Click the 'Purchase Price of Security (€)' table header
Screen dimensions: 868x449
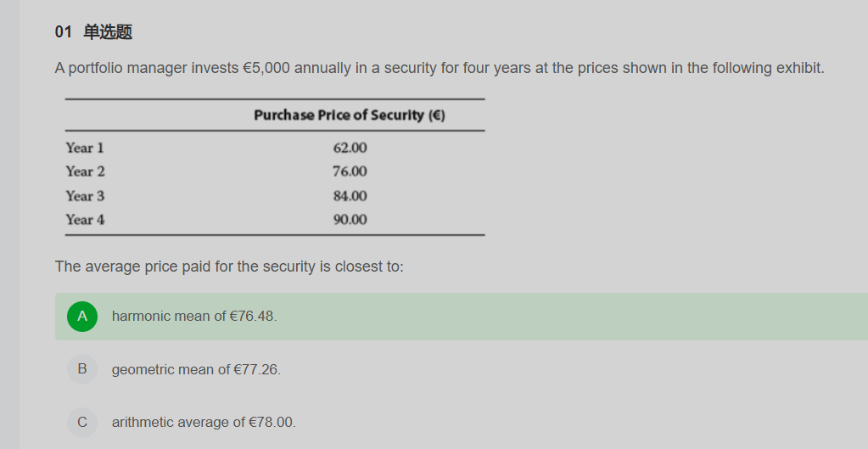click(x=350, y=115)
